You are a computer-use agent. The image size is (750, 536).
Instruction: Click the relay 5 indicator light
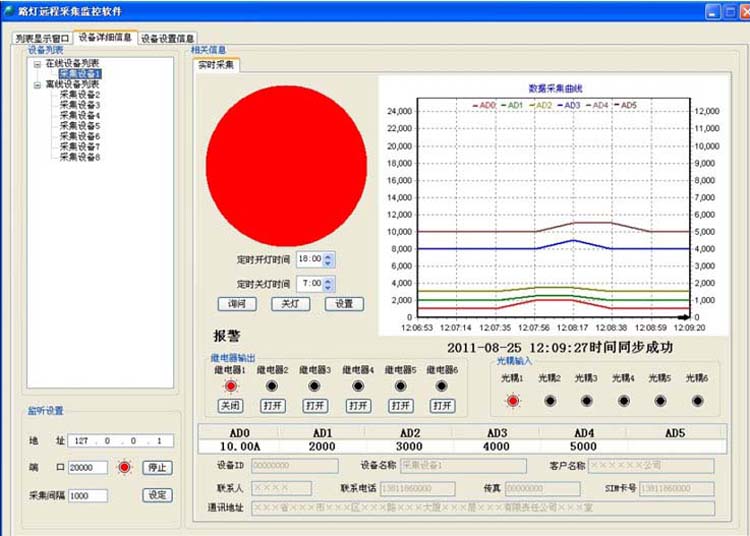400,386
